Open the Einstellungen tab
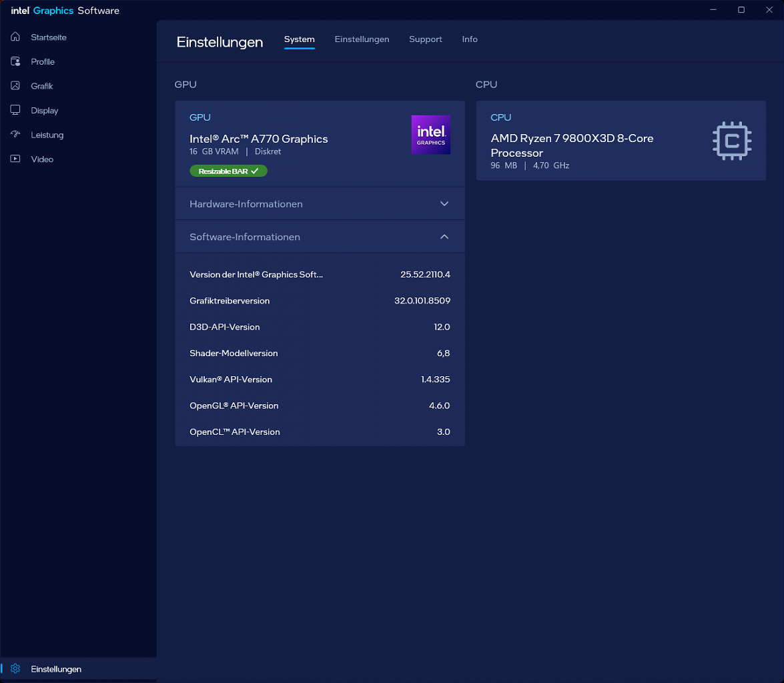This screenshot has height=683, width=784. coord(362,39)
